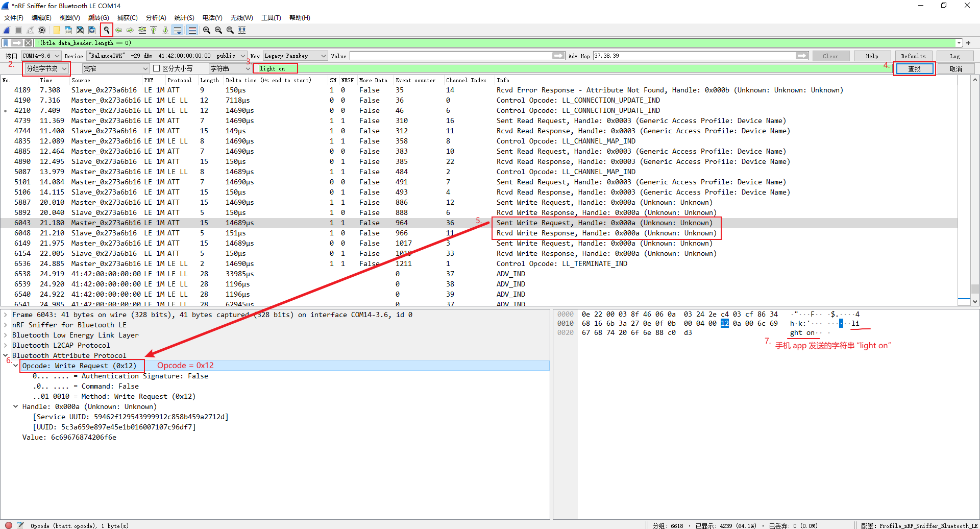Expand Bluetooth L2CAP Protocol node
980x529 pixels.
[x=6, y=346]
